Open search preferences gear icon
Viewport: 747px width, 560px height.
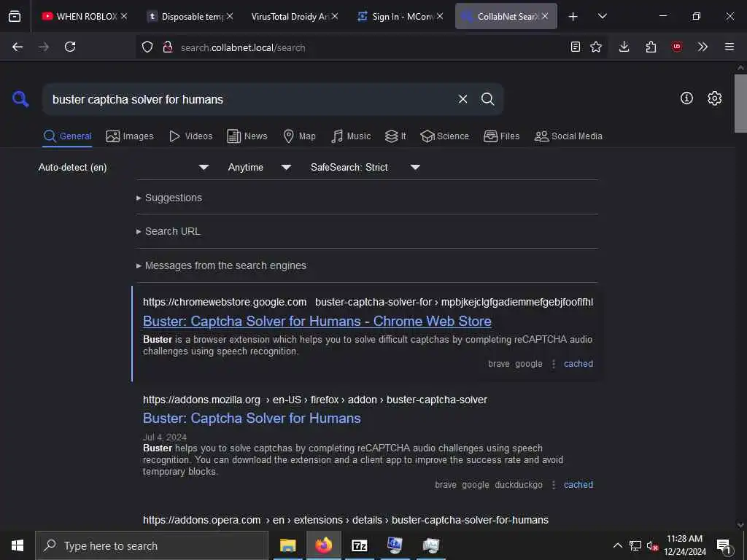(x=715, y=98)
